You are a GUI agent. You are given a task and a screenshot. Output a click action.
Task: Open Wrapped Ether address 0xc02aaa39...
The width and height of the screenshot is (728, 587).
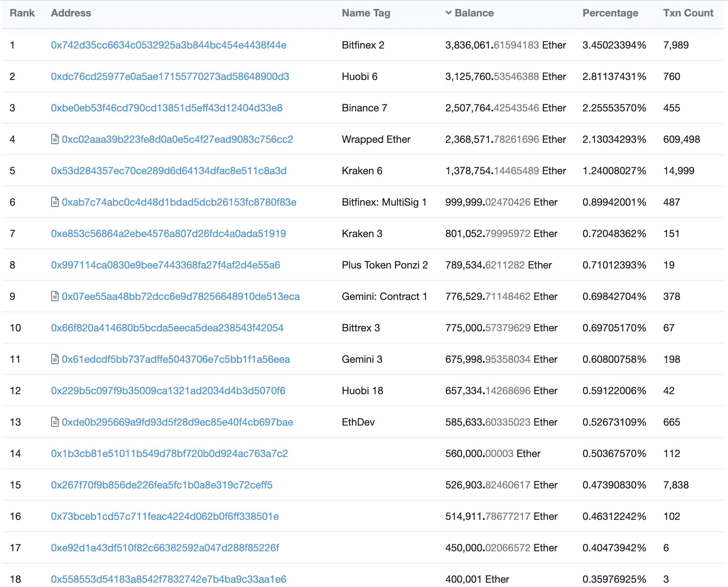coord(178,139)
